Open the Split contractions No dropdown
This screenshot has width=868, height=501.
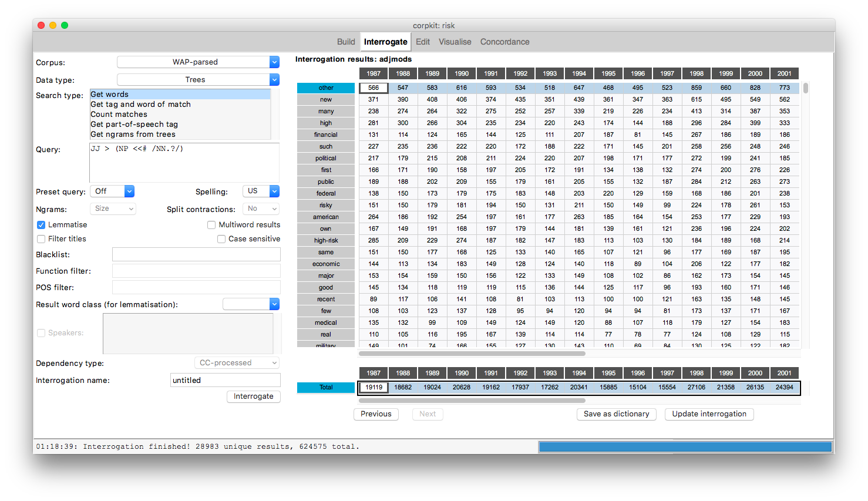point(261,209)
